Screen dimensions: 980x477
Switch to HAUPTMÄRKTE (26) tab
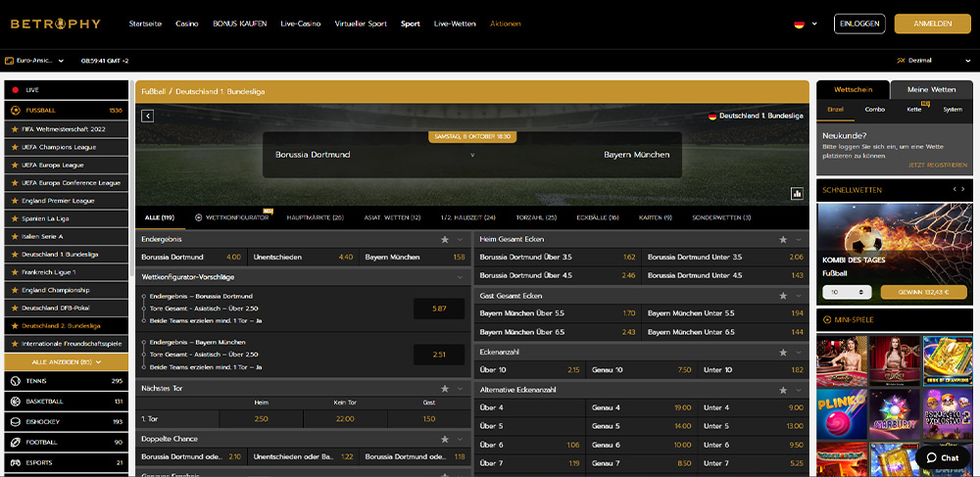click(x=316, y=217)
